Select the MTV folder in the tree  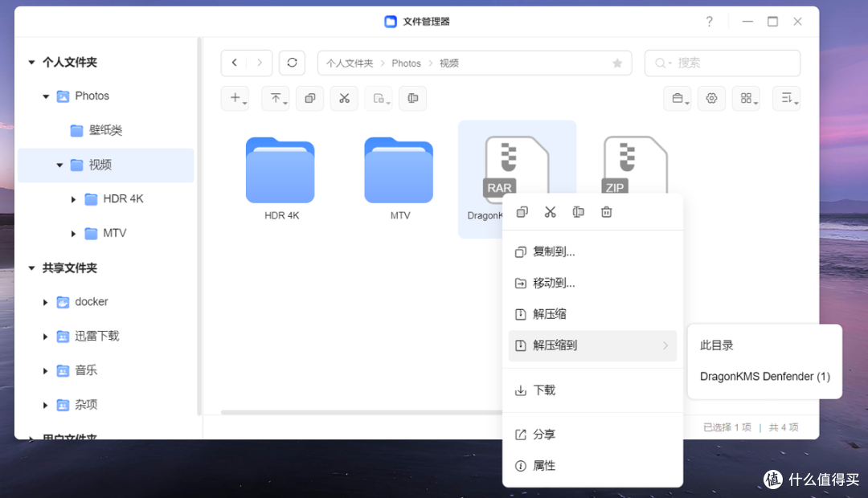click(106, 234)
